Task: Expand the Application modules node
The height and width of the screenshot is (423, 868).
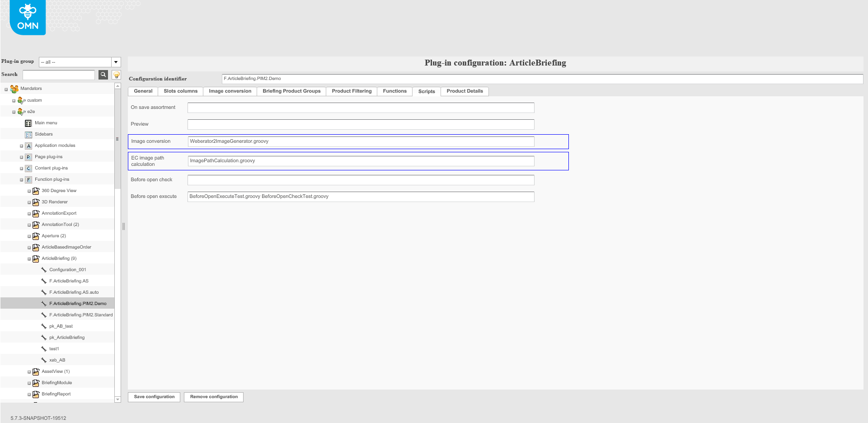Action: click(x=21, y=146)
